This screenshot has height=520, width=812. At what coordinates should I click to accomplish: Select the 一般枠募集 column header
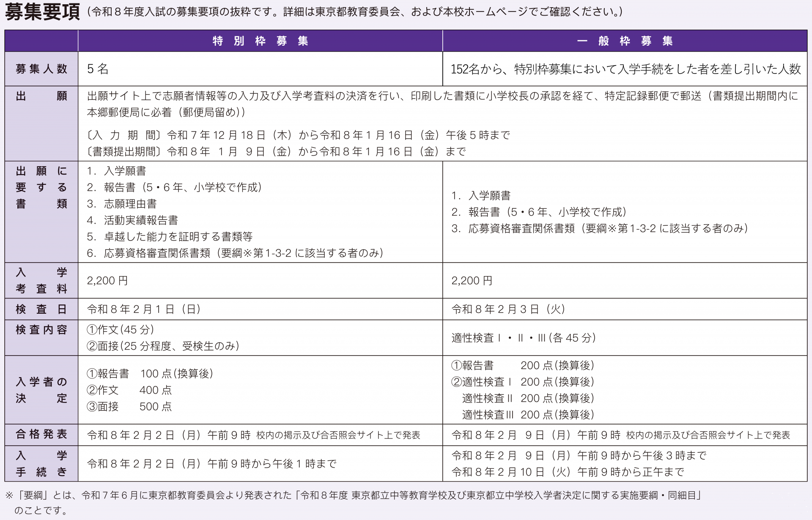pyautogui.click(x=625, y=41)
